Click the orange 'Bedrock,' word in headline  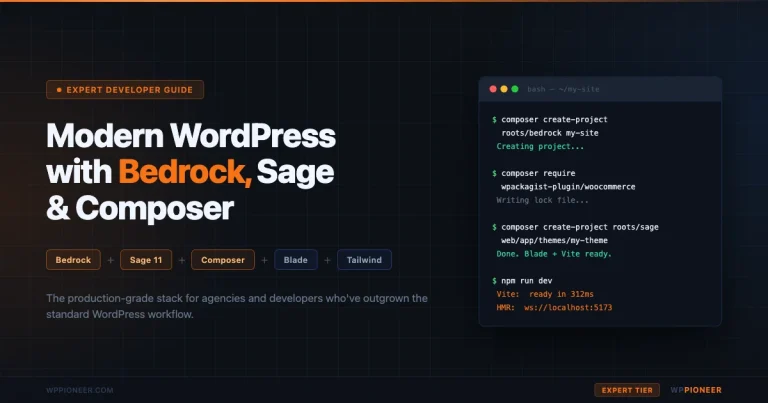pos(185,172)
